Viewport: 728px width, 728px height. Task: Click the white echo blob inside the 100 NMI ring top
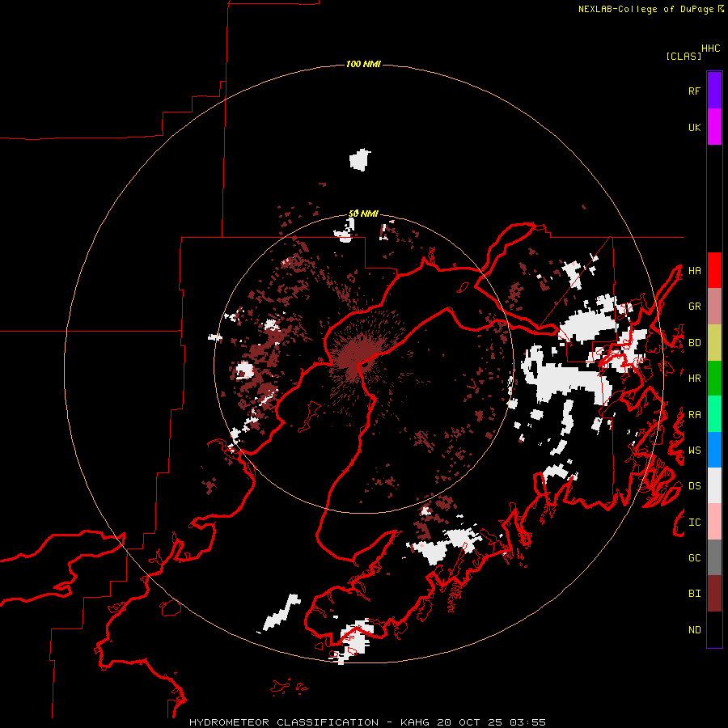click(x=360, y=159)
